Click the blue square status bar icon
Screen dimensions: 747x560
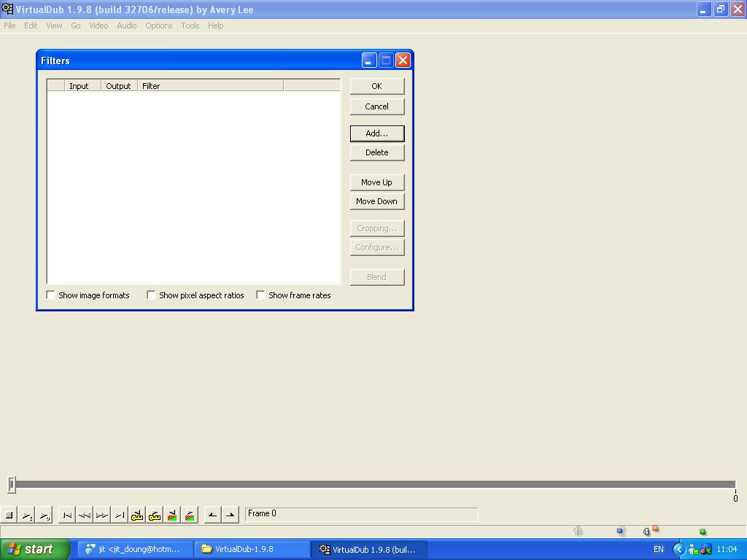620,531
